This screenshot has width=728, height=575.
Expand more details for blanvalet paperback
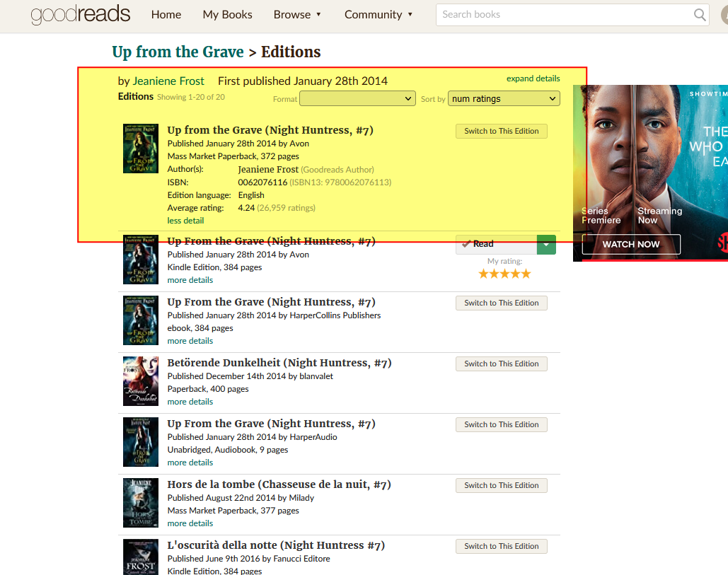(190, 402)
